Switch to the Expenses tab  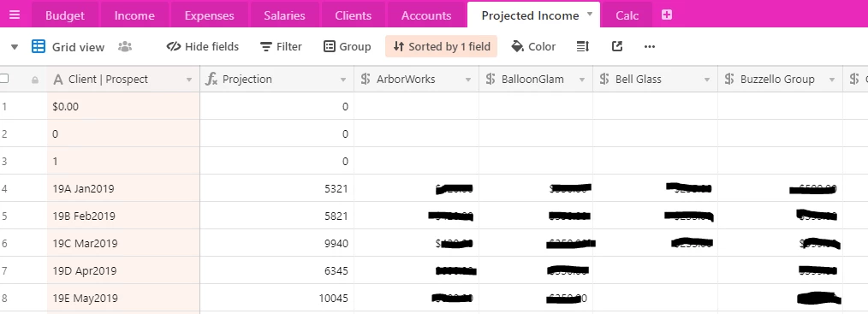coord(209,15)
